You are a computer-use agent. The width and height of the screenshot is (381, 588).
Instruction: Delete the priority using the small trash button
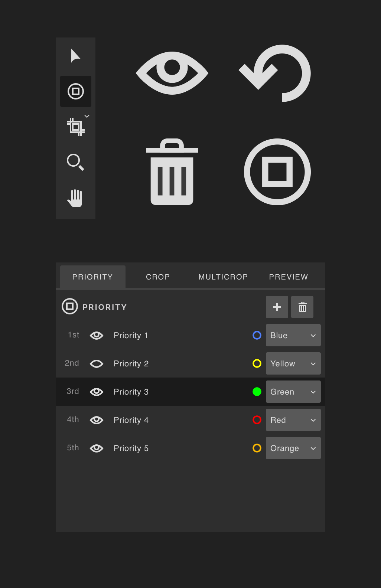[x=302, y=307]
